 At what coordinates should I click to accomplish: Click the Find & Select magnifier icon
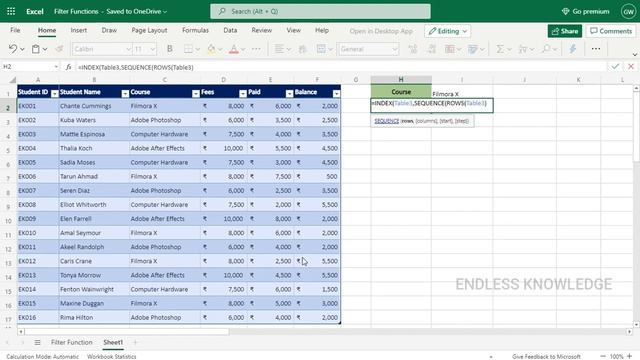tap(546, 49)
